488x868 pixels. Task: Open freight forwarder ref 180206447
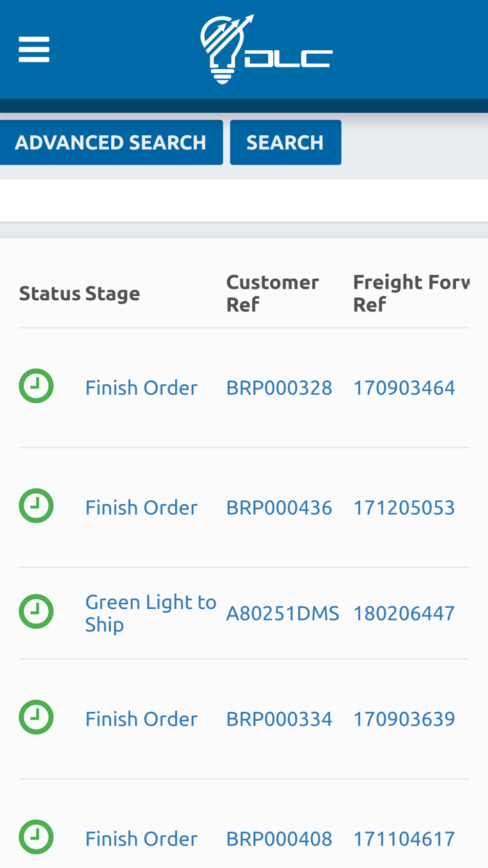(404, 613)
